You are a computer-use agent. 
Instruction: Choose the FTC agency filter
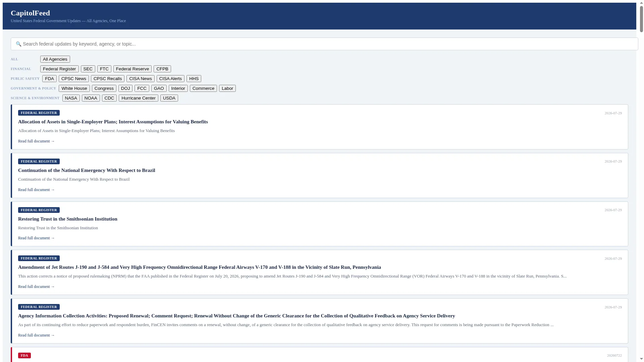104,69
